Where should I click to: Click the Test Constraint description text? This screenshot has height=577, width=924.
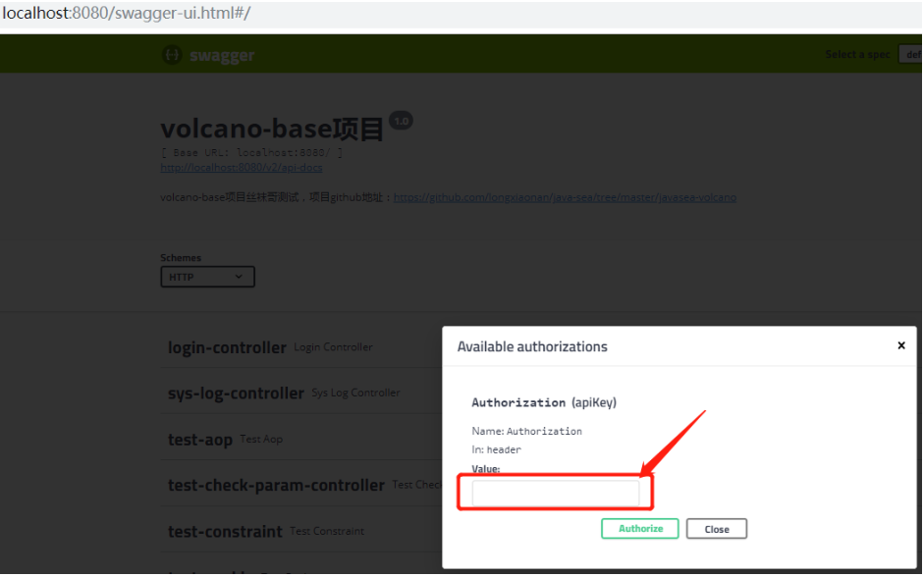326,531
